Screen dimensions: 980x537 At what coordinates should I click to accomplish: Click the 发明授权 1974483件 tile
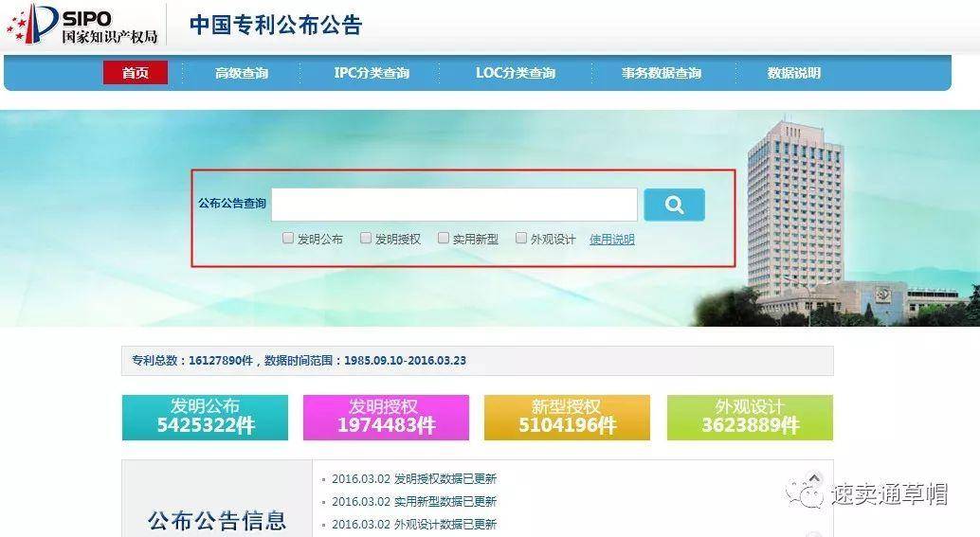pyautogui.click(x=387, y=417)
